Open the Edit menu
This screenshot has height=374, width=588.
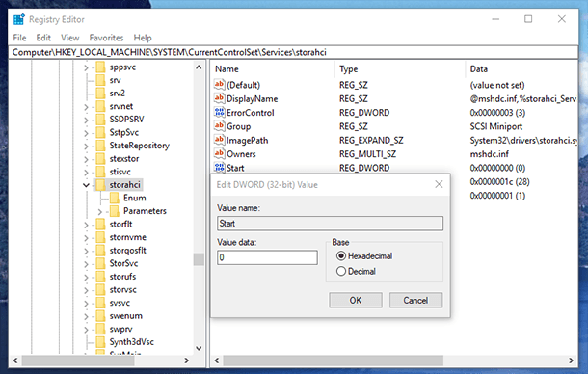(x=43, y=38)
